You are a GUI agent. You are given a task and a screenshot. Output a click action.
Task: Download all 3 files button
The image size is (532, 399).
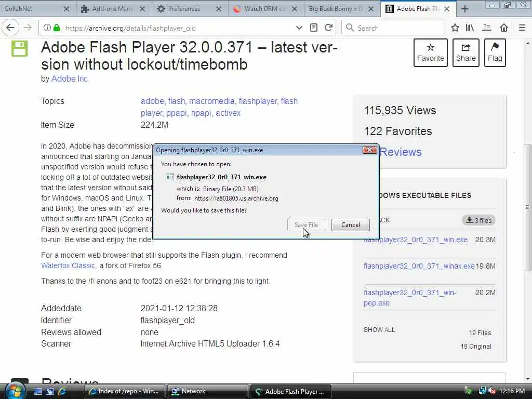click(x=478, y=220)
